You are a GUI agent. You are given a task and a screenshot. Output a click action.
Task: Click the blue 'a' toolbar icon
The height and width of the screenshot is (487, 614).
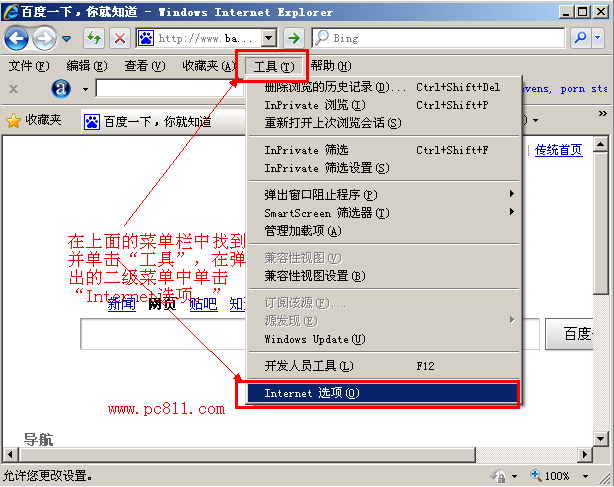pos(61,89)
